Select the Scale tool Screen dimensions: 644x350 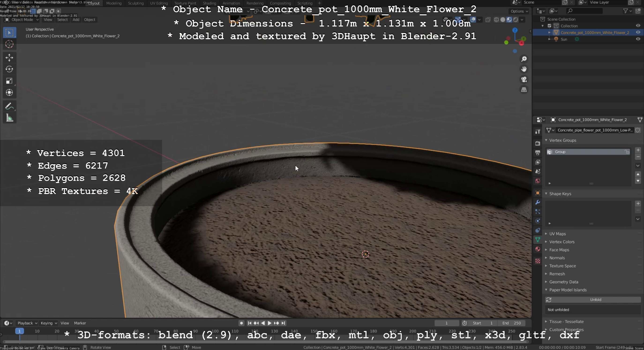(9, 81)
